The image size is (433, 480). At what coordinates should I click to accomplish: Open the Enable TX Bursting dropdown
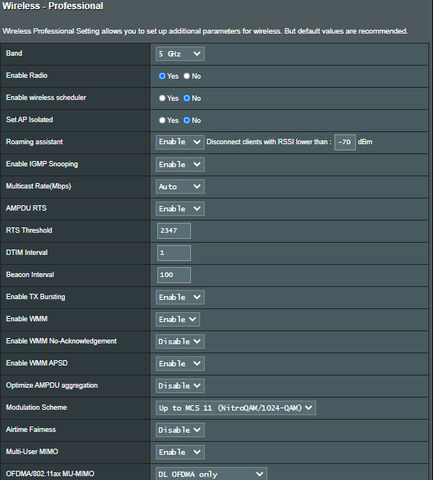(180, 297)
